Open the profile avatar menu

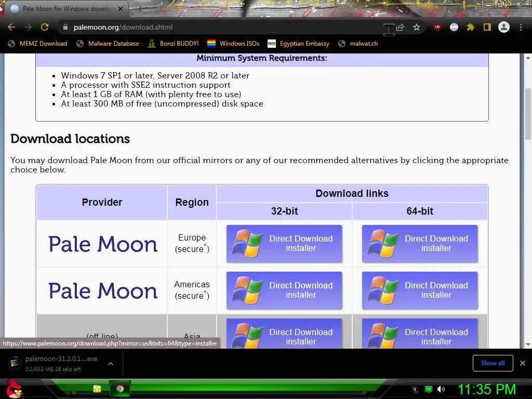[504, 27]
